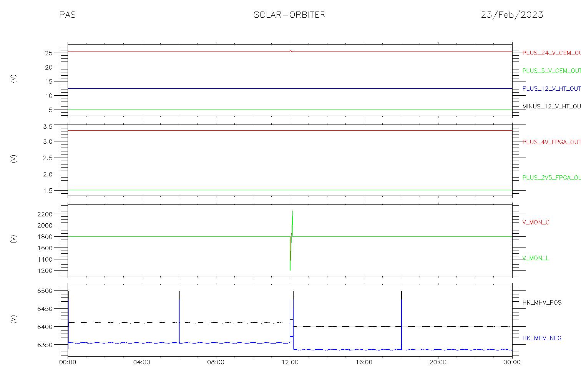Click the MHV spike near 06:00
The image size is (581, 392).
[x=179, y=317]
